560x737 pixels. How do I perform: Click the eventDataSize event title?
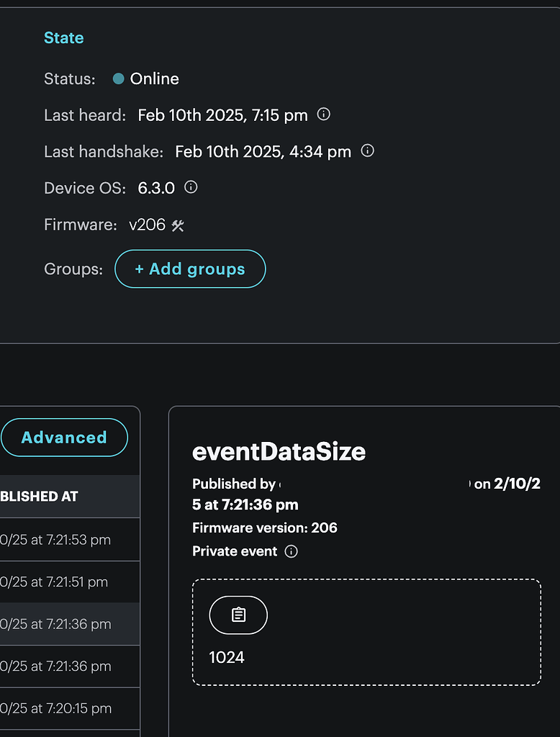[279, 453]
